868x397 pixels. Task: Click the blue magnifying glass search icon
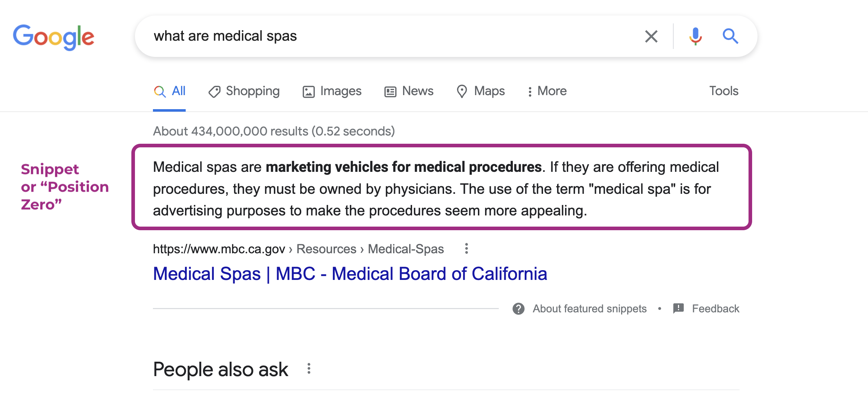coord(730,36)
